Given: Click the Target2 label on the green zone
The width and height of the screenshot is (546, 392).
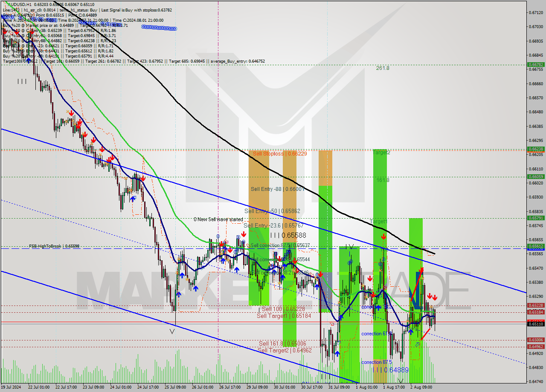Looking at the screenshot, I should click(x=381, y=152).
